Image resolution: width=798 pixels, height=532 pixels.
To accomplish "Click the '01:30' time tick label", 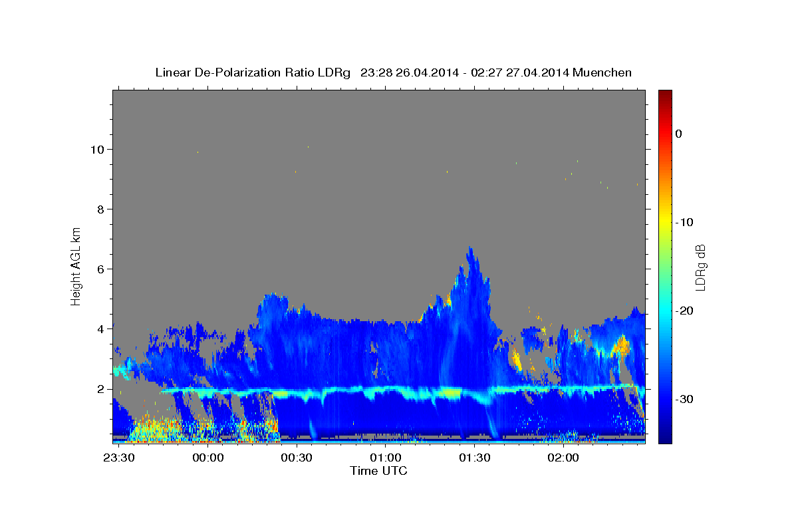I will (x=474, y=458).
